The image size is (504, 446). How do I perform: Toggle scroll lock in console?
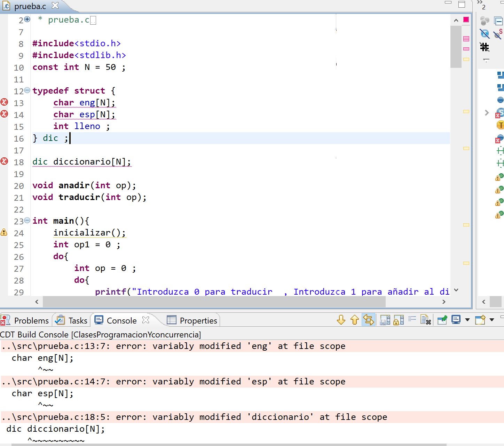(x=399, y=320)
